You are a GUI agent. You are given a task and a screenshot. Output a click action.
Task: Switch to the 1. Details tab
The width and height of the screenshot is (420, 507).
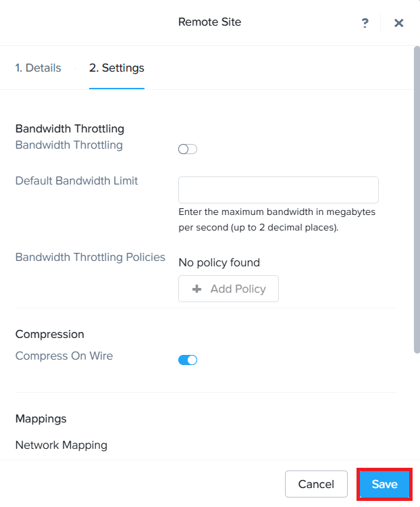pos(38,68)
